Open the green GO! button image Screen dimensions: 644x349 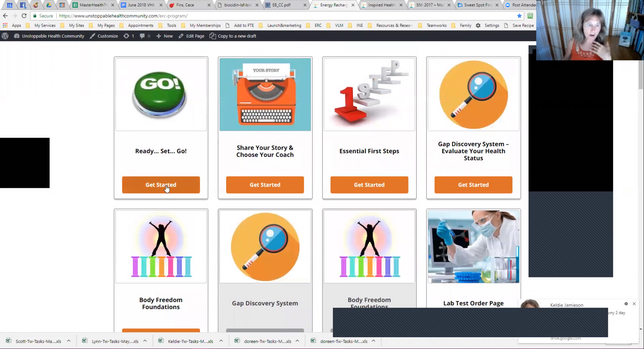pyautogui.click(x=161, y=94)
